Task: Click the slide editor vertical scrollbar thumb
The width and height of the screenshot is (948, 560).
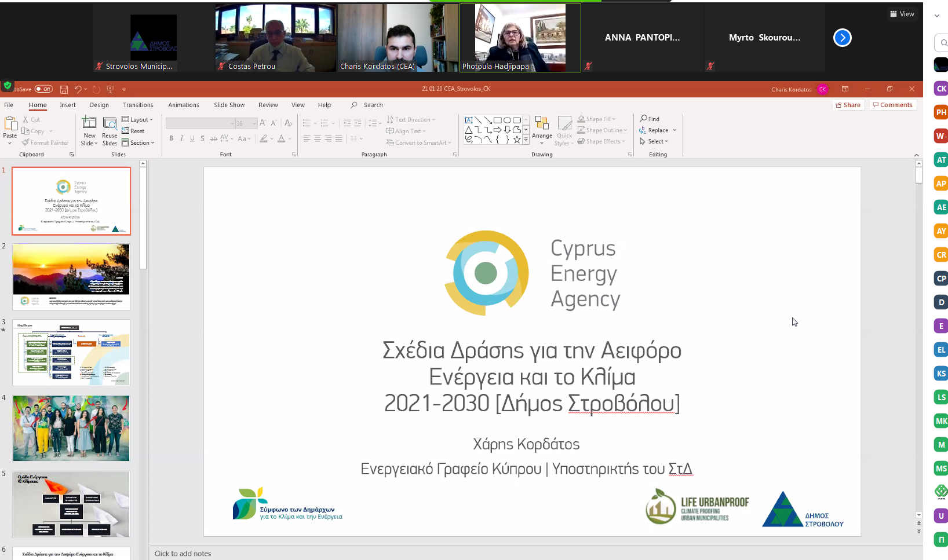Action: (919, 175)
